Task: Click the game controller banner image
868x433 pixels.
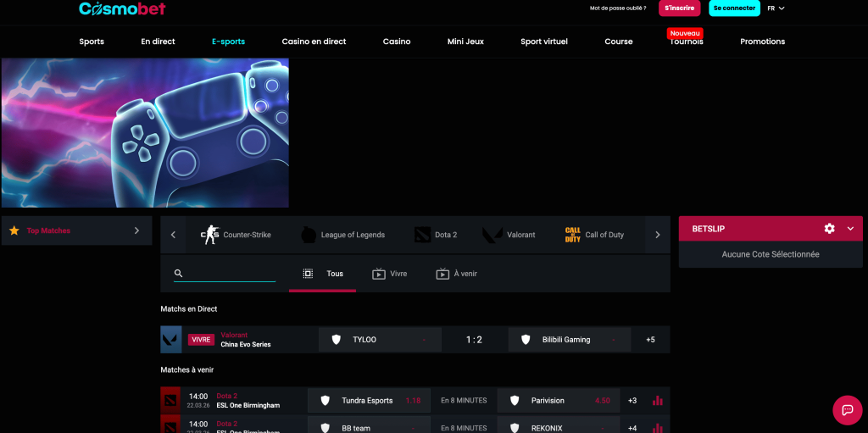Action: [x=145, y=133]
